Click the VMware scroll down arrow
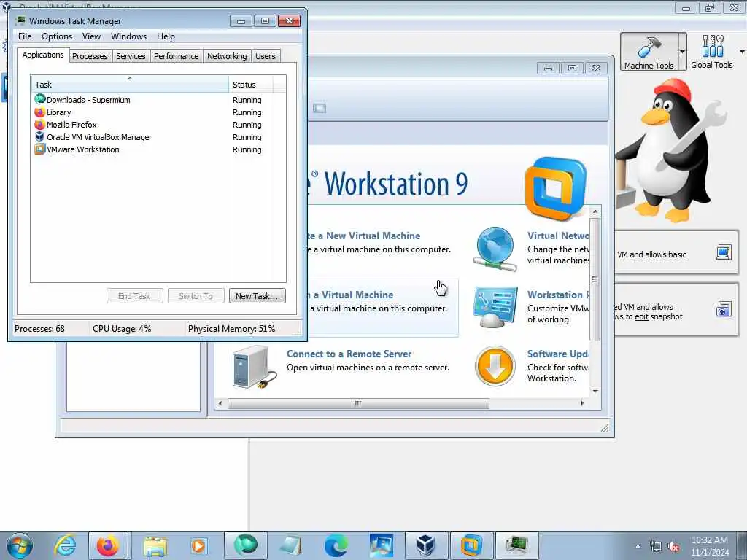The height and width of the screenshot is (560, 747). click(x=595, y=391)
